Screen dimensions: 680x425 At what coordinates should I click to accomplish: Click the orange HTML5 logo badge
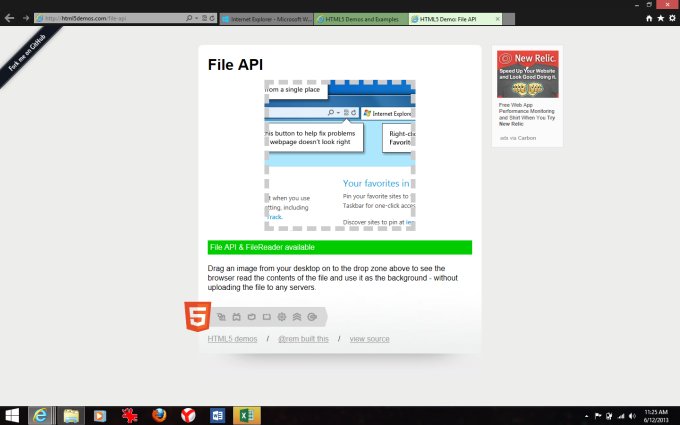pyautogui.click(x=198, y=317)
